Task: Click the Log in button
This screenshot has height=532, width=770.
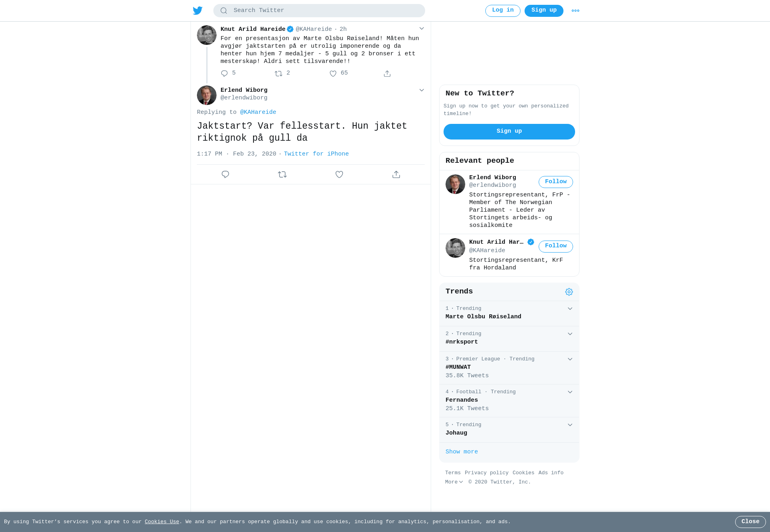Action: point(503,11)
